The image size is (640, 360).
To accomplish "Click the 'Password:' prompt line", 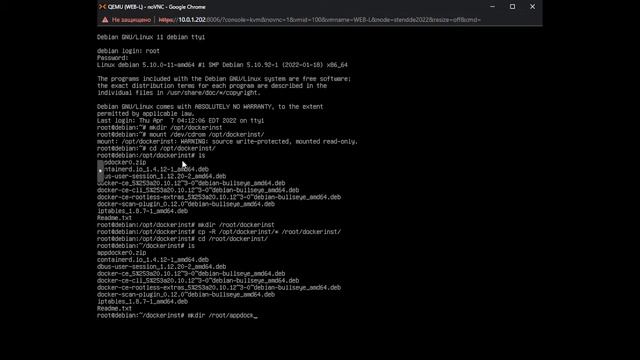I will coord(113,58).
